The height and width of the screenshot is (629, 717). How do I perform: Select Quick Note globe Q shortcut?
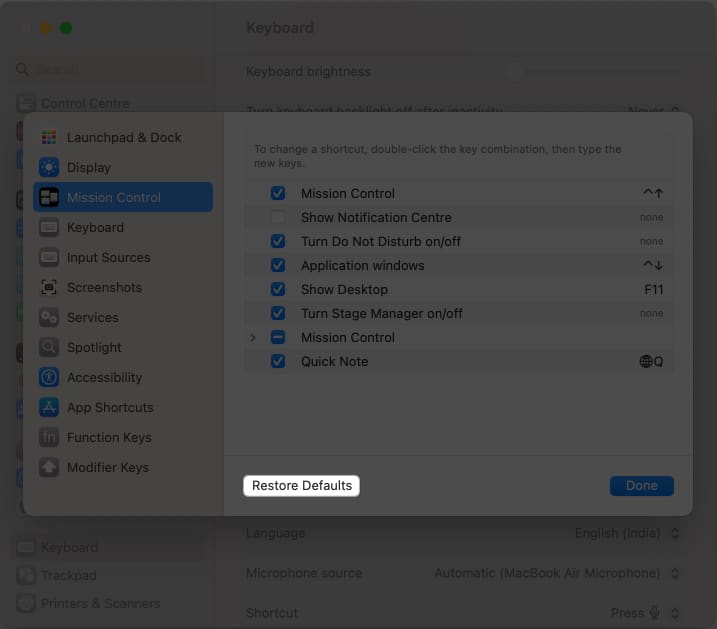point(651,362)
